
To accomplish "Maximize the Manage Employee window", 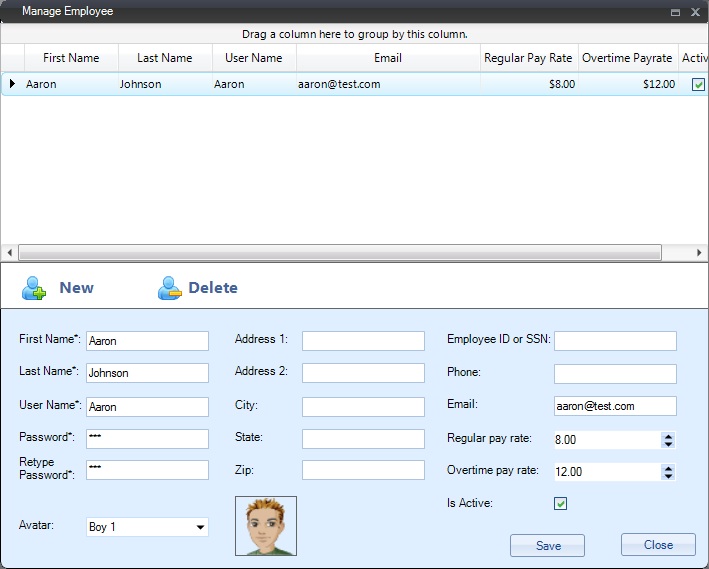I will click(675, 12).
